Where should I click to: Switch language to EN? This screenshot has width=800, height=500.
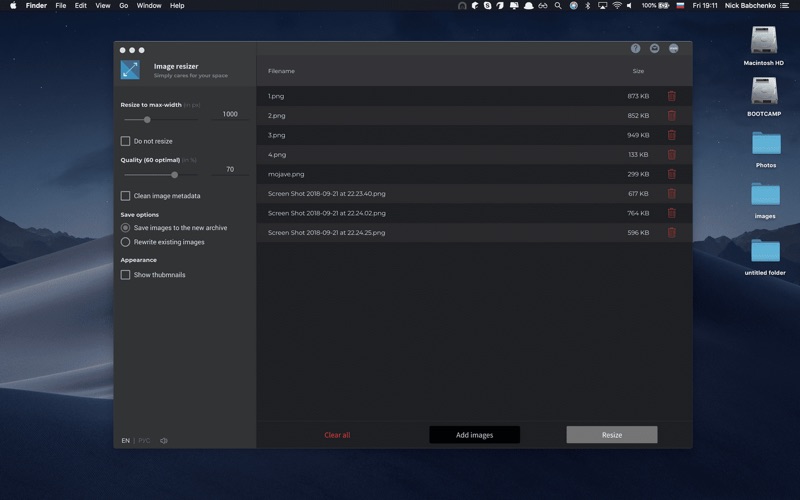tap(126, 440)
